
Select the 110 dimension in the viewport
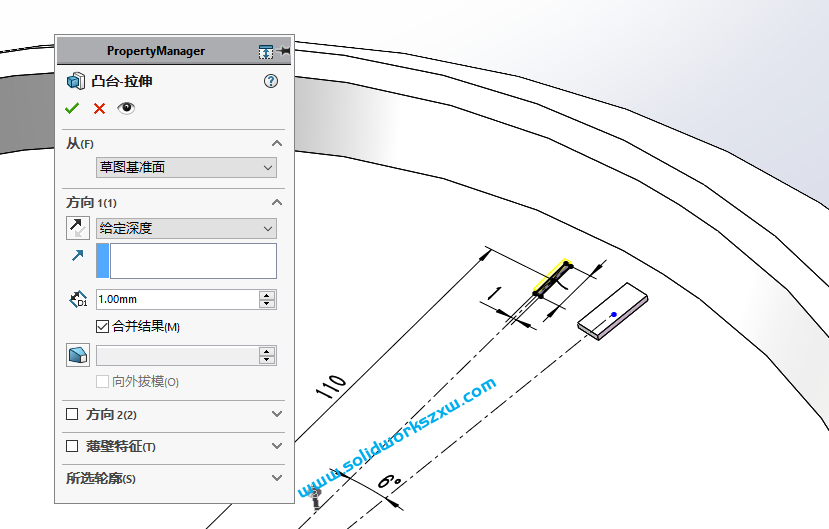pyautogui.click(x=331, y=386)
